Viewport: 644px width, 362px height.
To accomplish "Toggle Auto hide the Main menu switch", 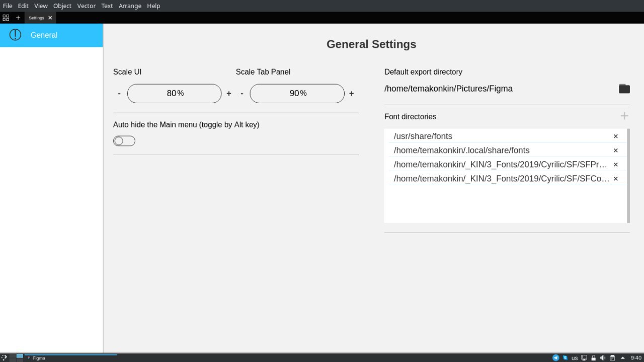I will tap(124, 141).
